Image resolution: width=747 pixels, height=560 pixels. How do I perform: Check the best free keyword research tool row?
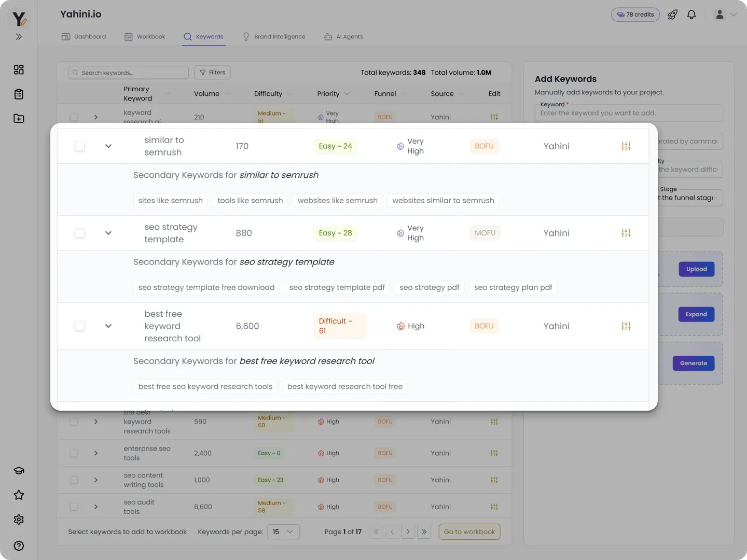(79, 326)
